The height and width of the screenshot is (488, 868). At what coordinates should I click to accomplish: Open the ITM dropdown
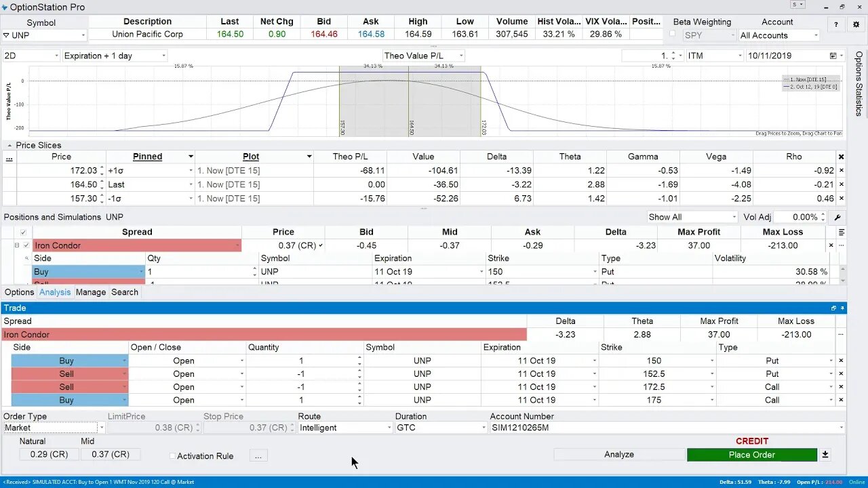[x=740, y=56]
